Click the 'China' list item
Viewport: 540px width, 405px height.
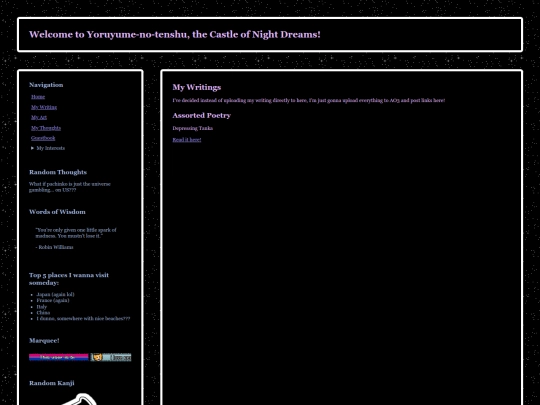pyautogui.click(x=43, y=313)
